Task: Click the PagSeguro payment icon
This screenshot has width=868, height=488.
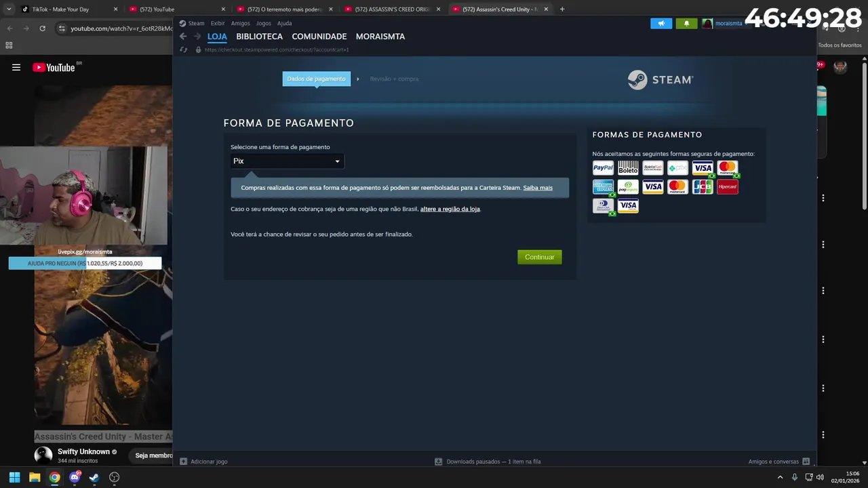Action: [628, 187]
